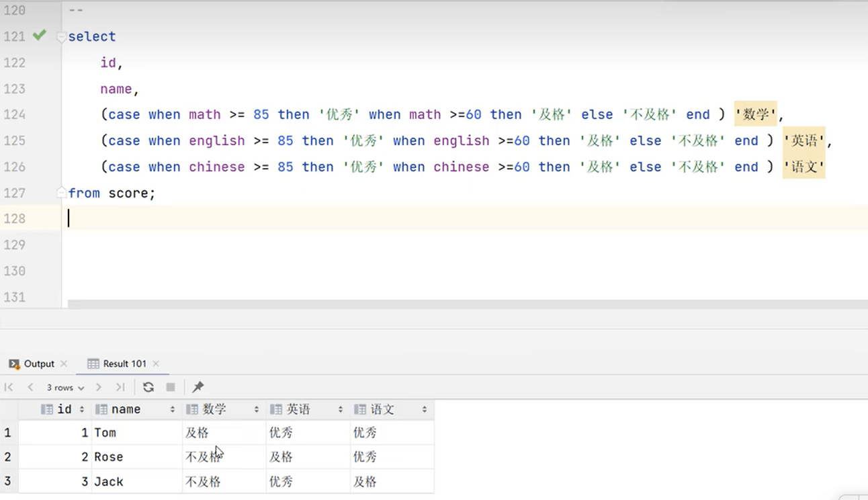The height and width of the screenshot is (500, 868).
Task: Go to previous page of results
Action: coord(30,387)
